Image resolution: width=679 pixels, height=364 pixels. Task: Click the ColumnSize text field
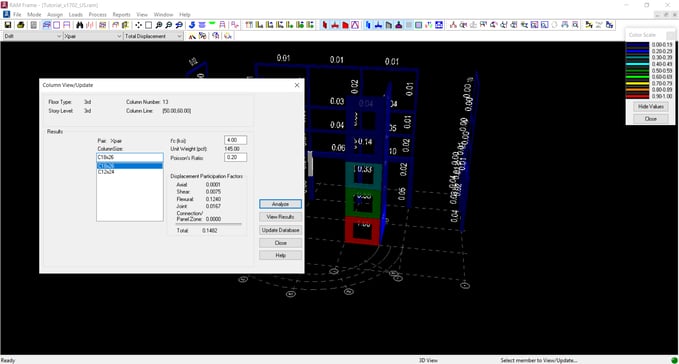(130, 157)
